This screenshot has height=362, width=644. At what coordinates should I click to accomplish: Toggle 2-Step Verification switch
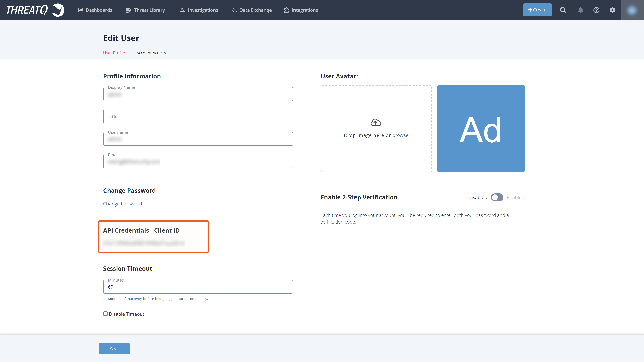[x=497, y=197]
